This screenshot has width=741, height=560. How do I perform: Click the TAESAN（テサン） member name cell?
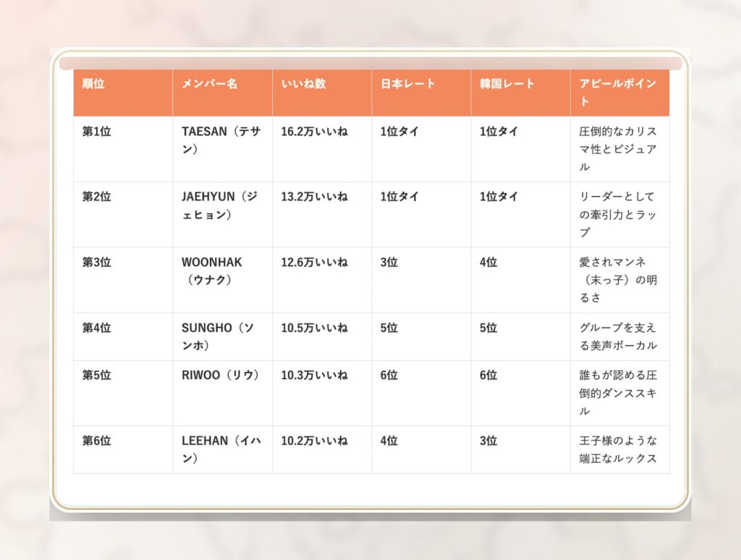point(221,140)
